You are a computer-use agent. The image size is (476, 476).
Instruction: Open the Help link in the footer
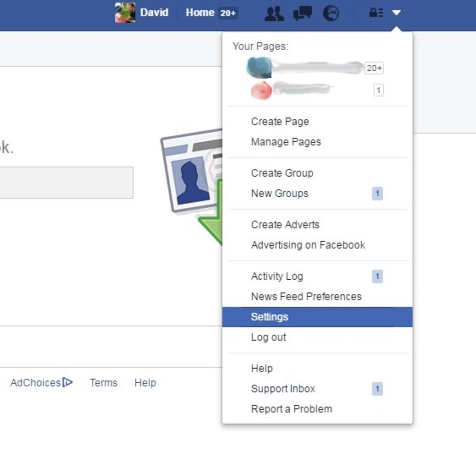pos(145,383)
